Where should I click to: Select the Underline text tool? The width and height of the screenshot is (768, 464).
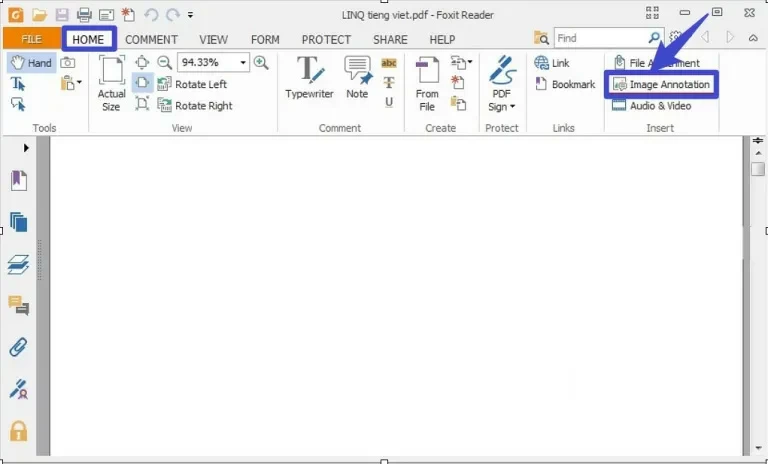(x=389, y=102)
